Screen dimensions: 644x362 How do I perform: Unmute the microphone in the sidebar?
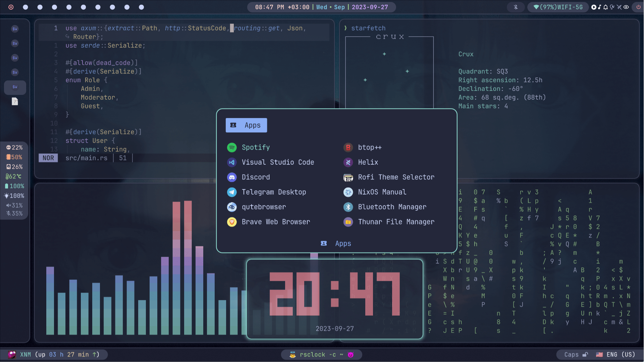click(14, 213)
